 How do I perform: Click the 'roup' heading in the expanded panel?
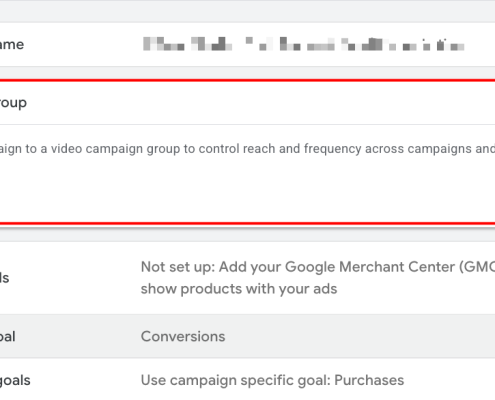coord(13,103)
